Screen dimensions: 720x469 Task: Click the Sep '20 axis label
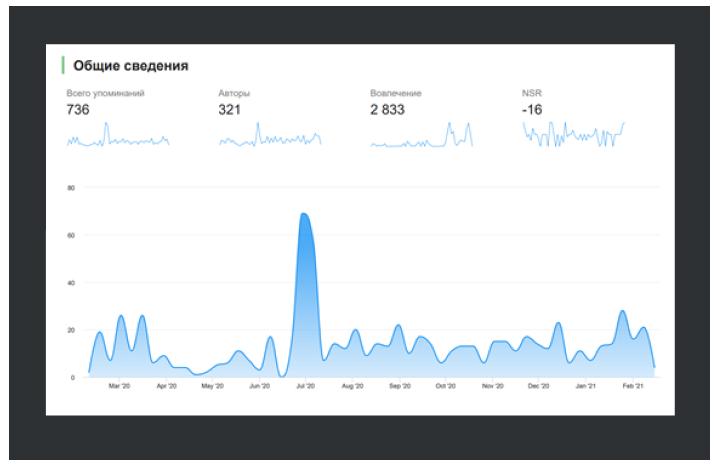click(399, 386)
